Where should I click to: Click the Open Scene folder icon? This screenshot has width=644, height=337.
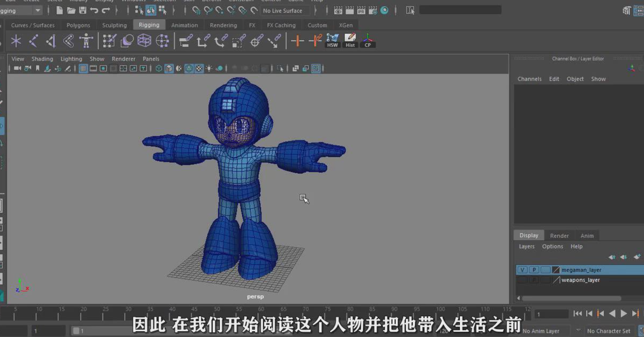(x=71, y=11)
